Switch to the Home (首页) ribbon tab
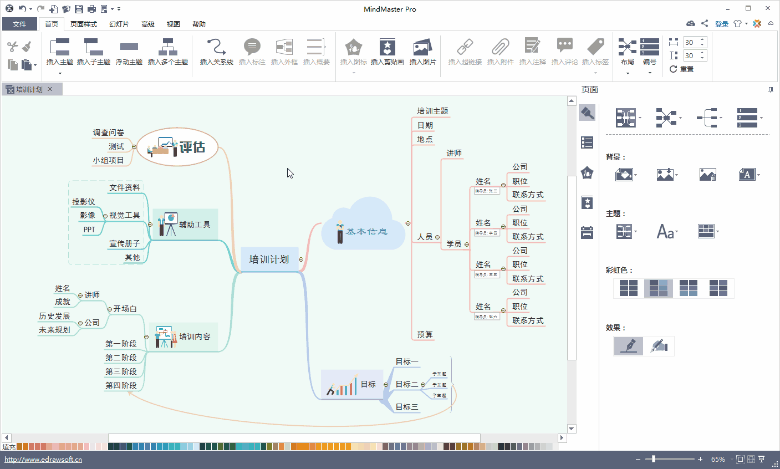The image size is (780, 469). tap(52, 24)
